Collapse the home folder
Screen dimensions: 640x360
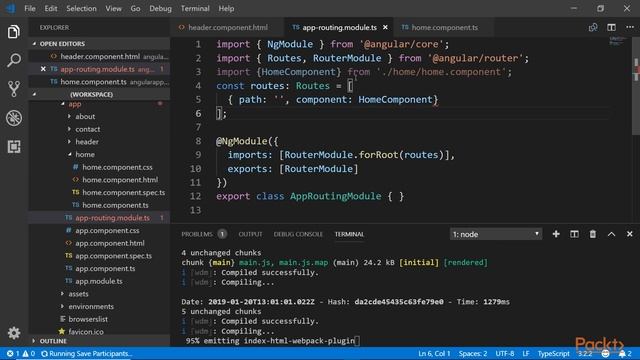tap(85, 154)
